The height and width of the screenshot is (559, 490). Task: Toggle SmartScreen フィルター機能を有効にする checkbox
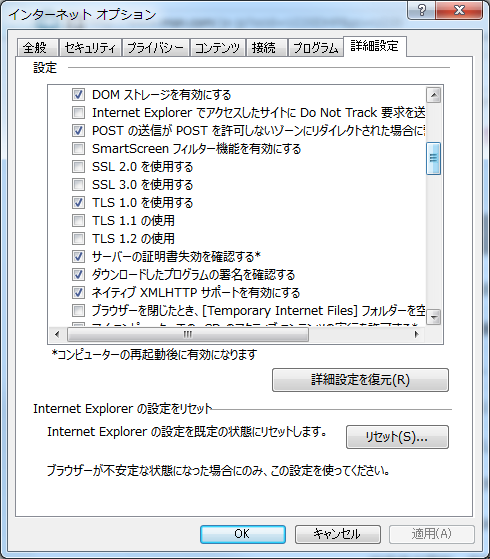tap(78, 149)
